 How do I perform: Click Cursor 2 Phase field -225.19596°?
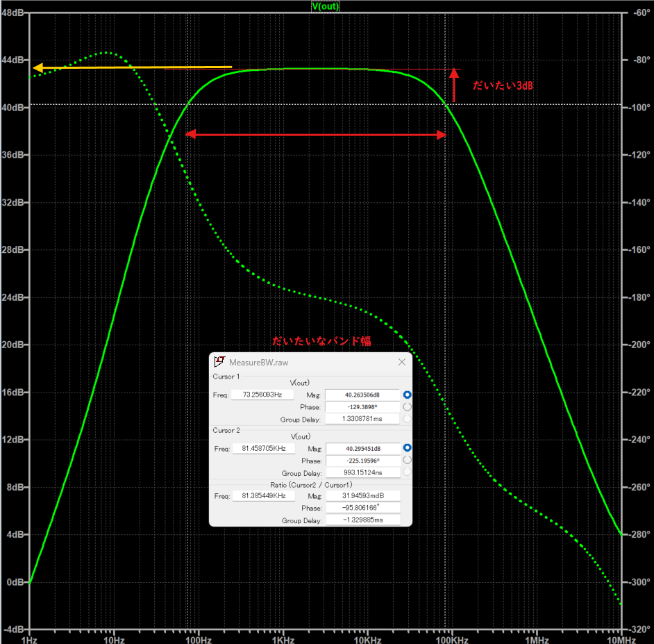[x=363, y=461]
